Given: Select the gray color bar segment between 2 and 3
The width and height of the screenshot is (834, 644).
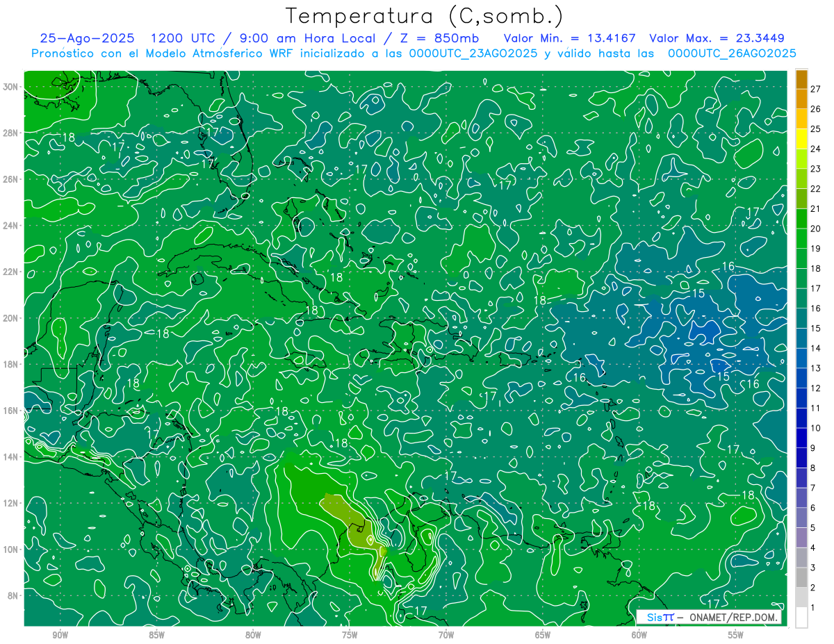Looking at the screenshot, I should 801,578.
